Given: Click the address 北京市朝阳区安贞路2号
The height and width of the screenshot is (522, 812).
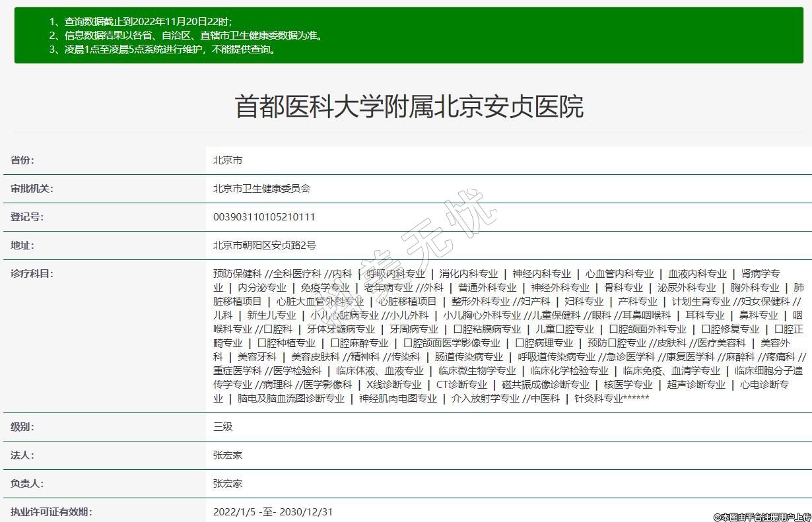Looking at the screenshot, I should click(x=264, y=245).
